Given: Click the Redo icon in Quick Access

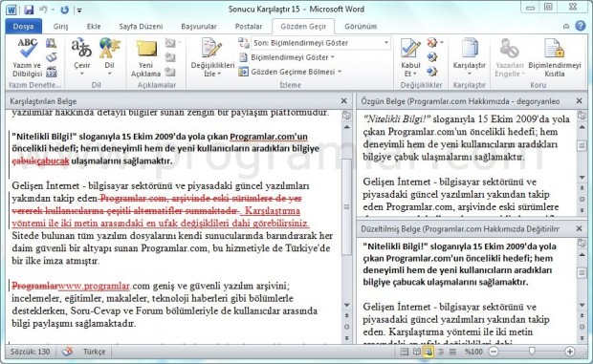Looking at the screenshot, I should (65, 10).
